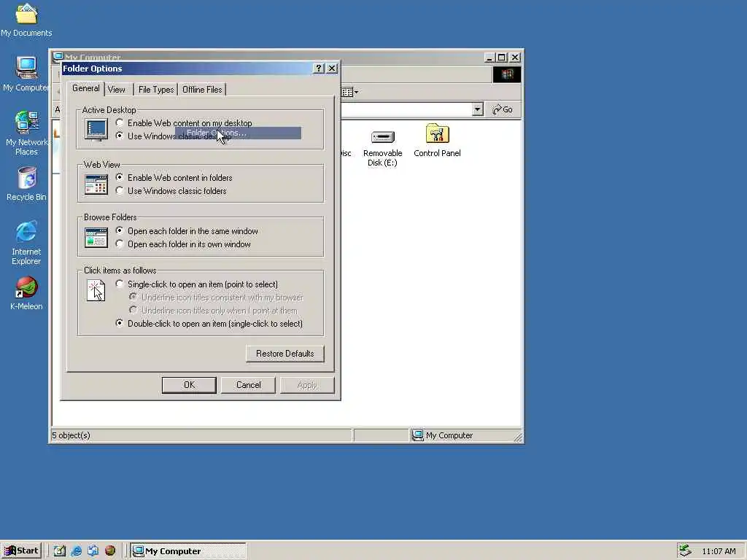This screenshot has width=747, height=560.
Task: Open the My Documents desktop icon
Action: coord(26,19)
